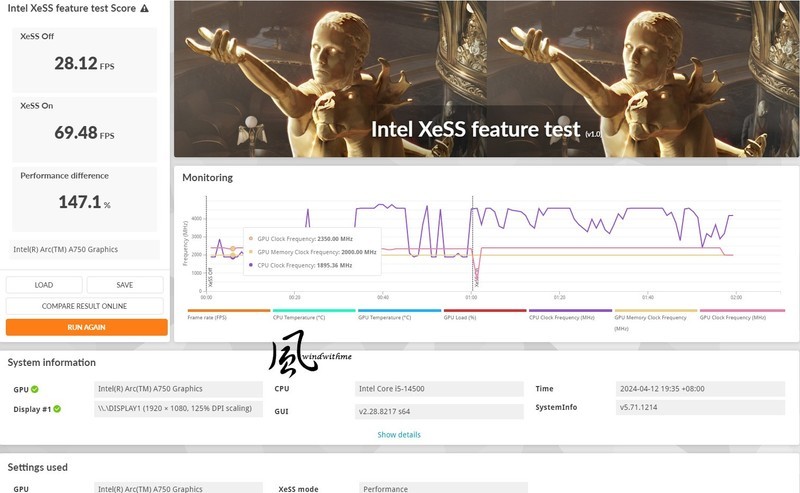Click the green check next to GPU
Image resolution: width=800 pixels, height=493 pixels.
click(x=35, y=389)
